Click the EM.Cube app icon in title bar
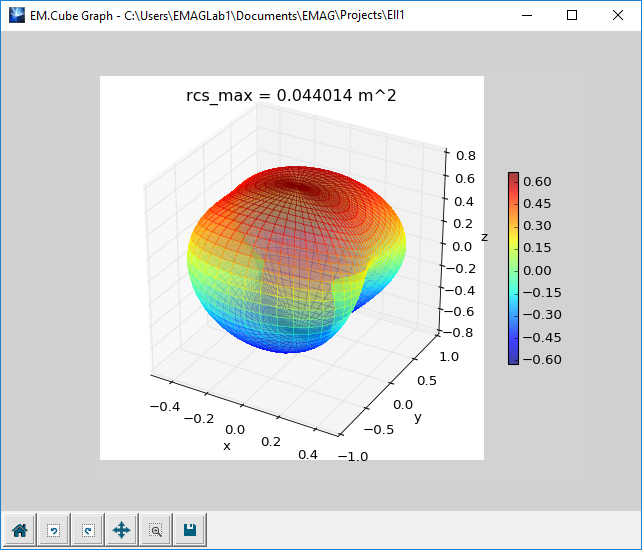The height and width of the screenshot is (550, 642). (x=17, y=16)
